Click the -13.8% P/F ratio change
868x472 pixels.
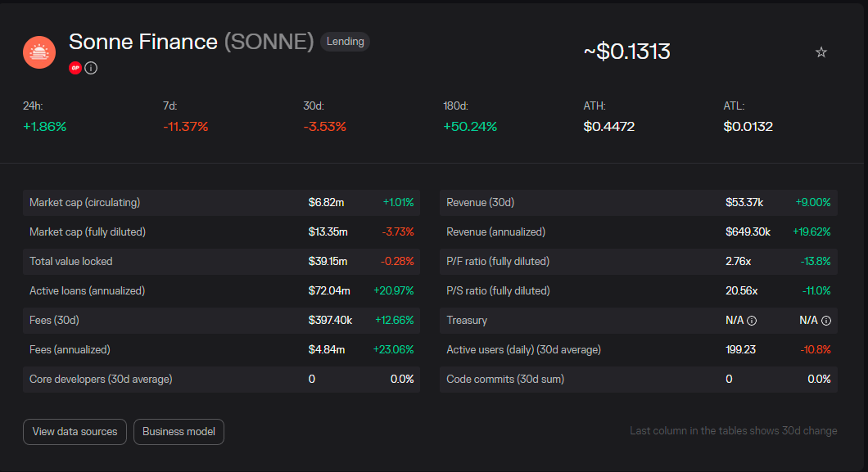pyautogui.click(x=816, y=262)
